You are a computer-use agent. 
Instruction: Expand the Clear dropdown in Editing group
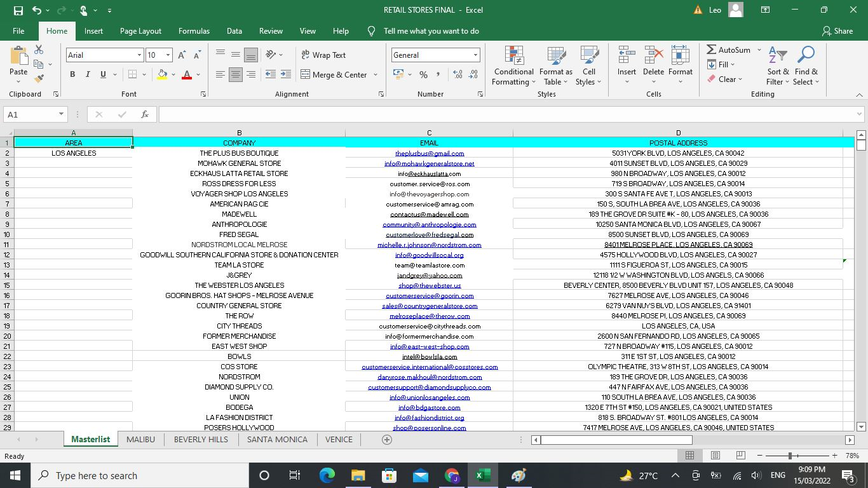coord(740,79)
